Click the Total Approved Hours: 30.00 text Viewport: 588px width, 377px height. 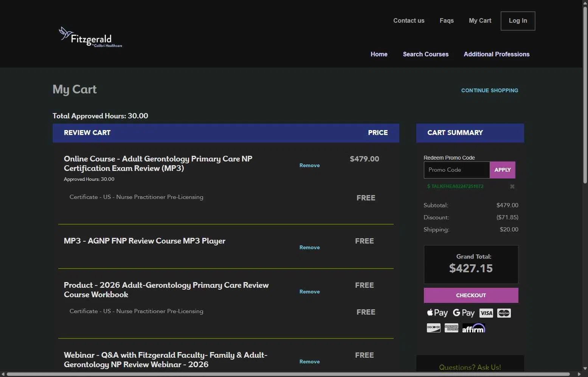point(100,116)
